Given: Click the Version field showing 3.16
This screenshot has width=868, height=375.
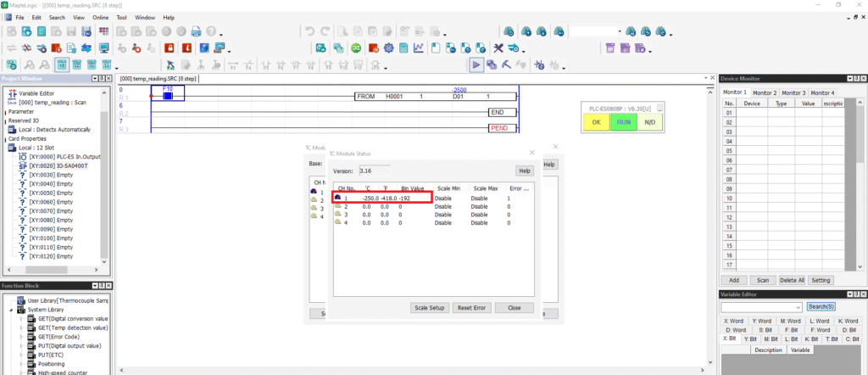Looking at the screenshot, I should [x=374, y=171].
